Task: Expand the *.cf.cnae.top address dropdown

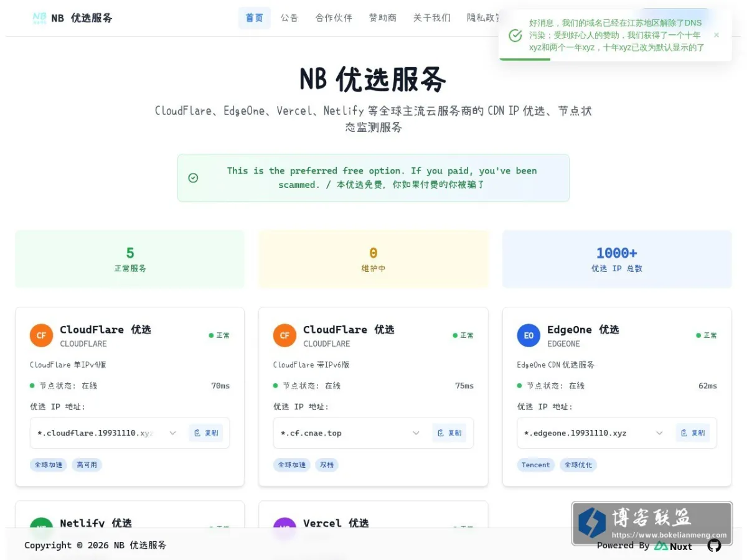Action: point(416,433)
